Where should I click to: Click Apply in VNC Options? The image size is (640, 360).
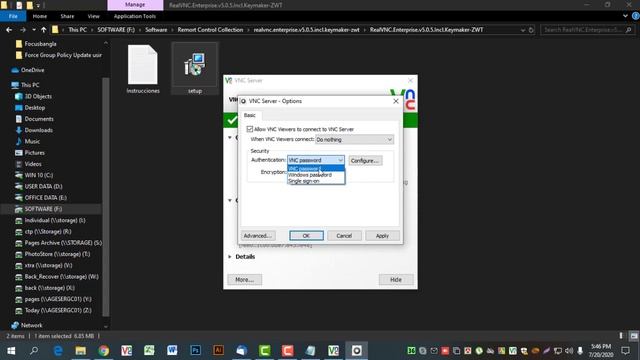click(x=382, y=236)
